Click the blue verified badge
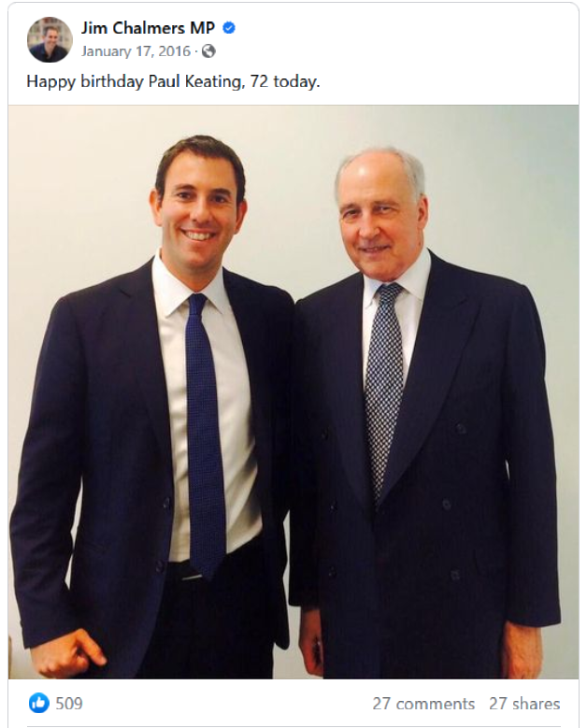 pyautogui.click(x=228, y=28)
